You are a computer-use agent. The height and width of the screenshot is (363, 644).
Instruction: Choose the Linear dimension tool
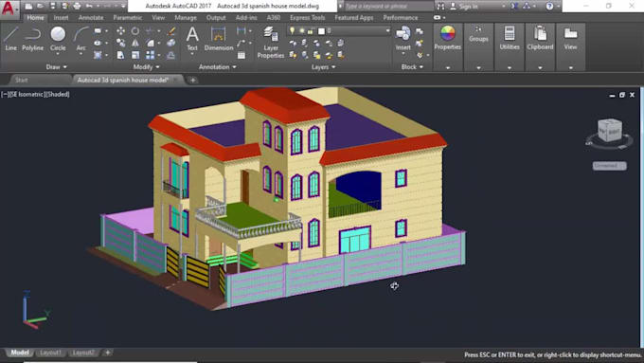click(x=241, y=31)
